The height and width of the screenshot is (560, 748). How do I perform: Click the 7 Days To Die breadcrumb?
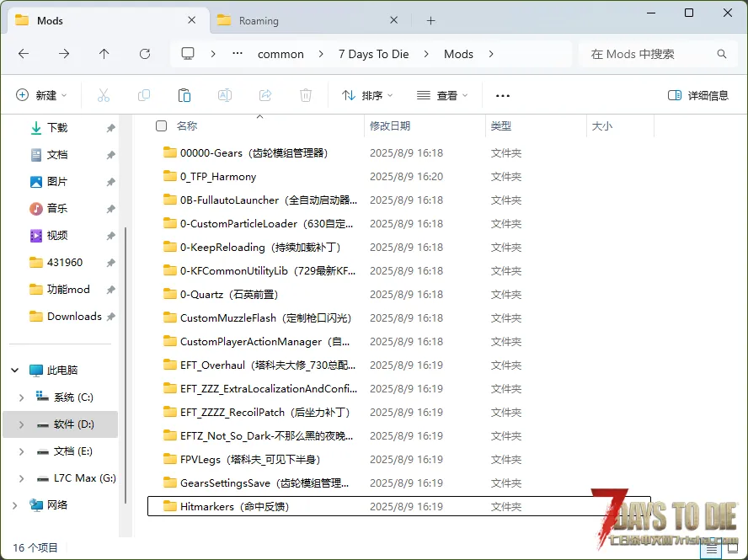[373, 54]
